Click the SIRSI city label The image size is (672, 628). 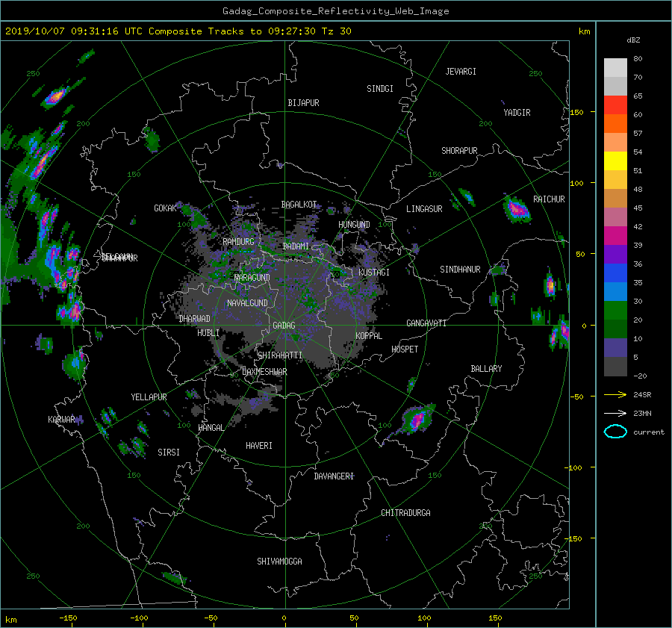(169, 453)
